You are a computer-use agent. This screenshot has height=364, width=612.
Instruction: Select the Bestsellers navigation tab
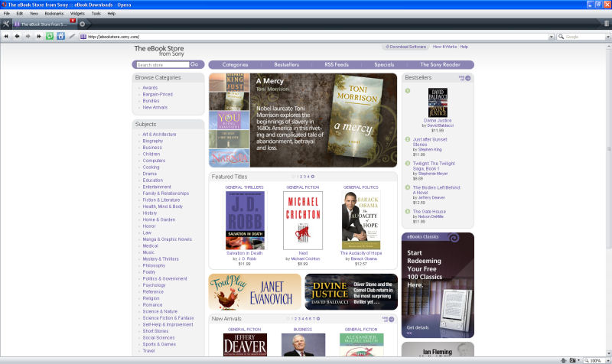(286, 65)
